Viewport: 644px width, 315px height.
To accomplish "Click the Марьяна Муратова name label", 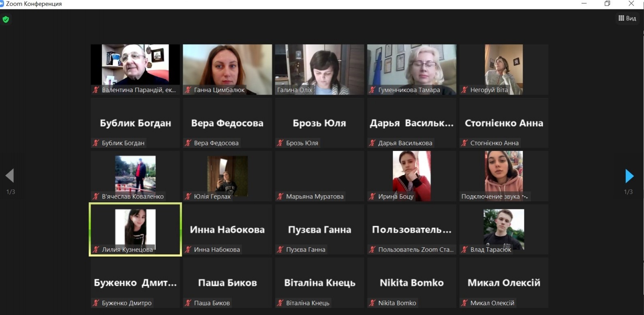I will pos(315,196).
